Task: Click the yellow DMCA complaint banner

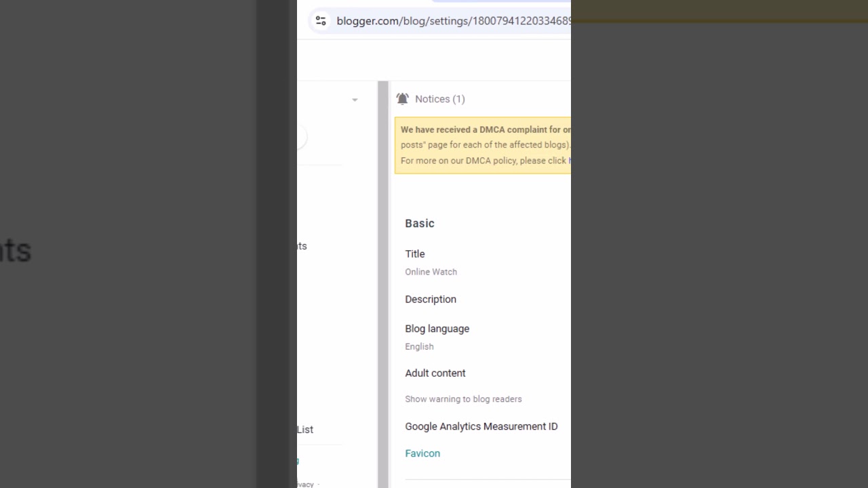Action: pos(483,144)
